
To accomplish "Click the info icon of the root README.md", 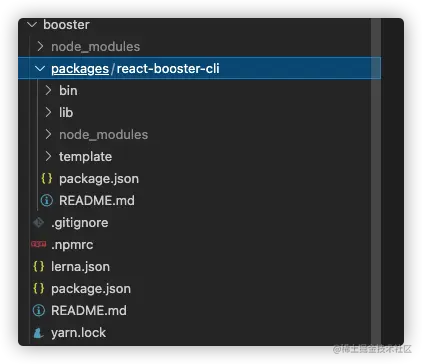I will pos(39,310).
